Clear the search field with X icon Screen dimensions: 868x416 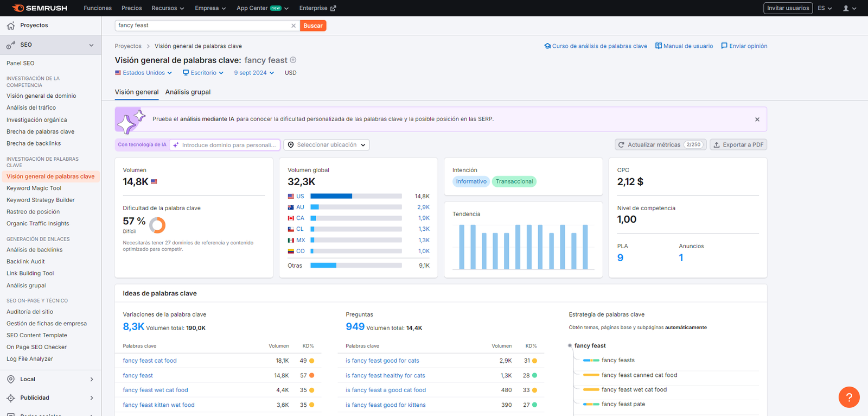[293, 26]
